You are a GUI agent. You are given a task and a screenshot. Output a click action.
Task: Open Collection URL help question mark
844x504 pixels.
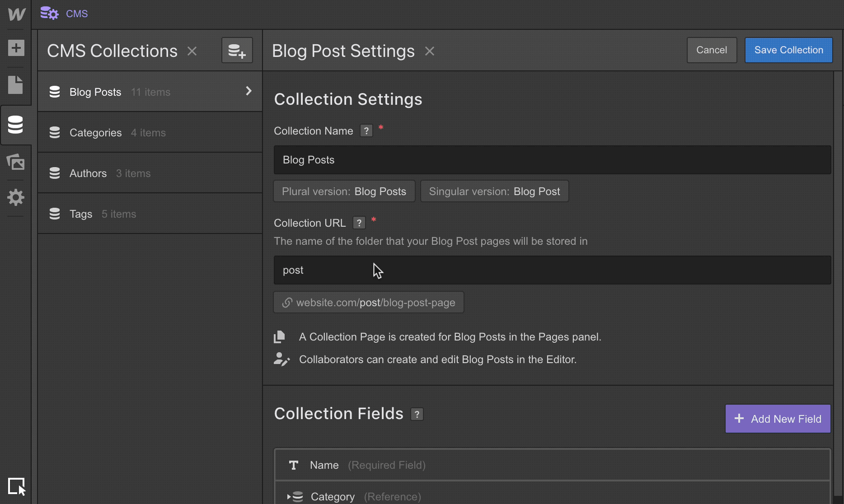(359, 223)
